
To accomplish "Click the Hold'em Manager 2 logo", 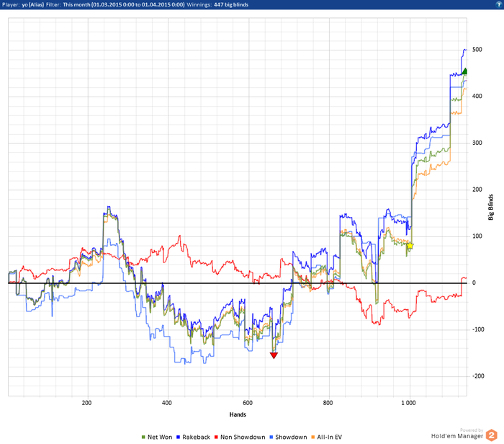I will [x=492, y=435].
